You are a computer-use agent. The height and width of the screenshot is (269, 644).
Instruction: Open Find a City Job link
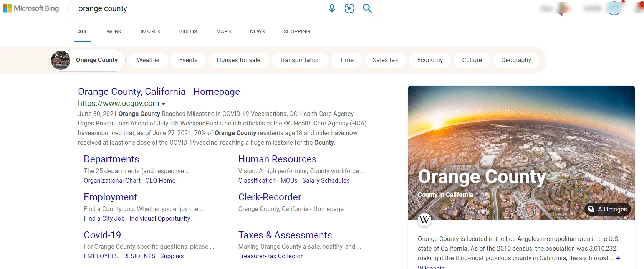pyautogui.click(x=104, y=219)
